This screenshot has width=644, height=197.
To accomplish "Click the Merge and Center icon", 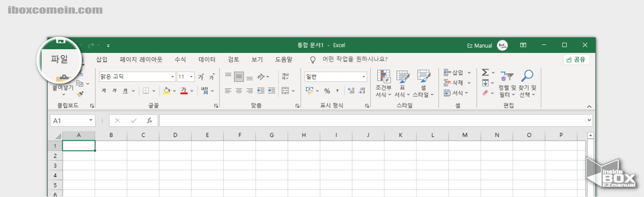I will pyautogui.click(x=285, y=91).
